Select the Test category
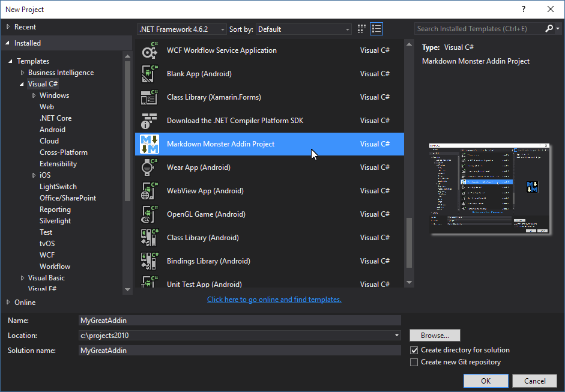The width and height of the screenshot is (565, 392). click(x=46, y=232)
